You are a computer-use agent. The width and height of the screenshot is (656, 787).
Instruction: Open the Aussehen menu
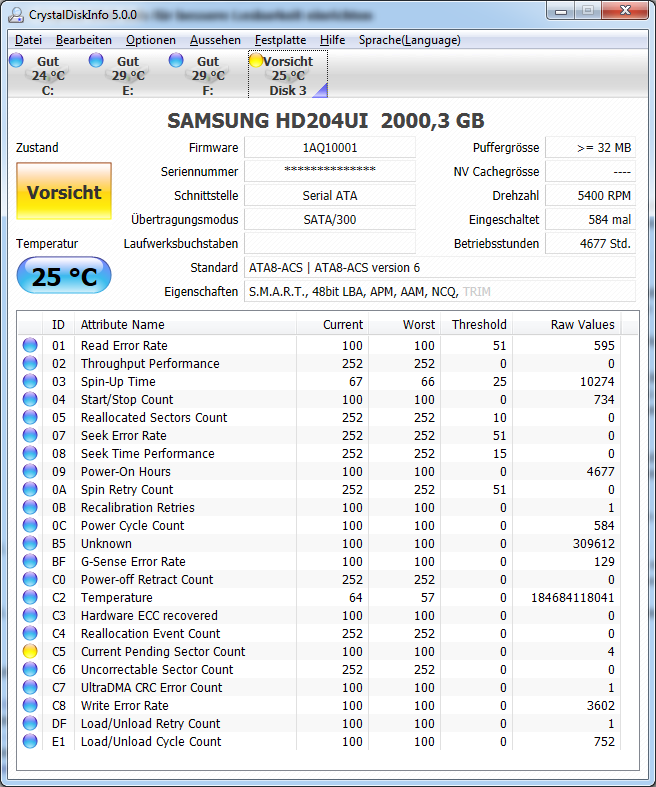click(x=215, y=40)
